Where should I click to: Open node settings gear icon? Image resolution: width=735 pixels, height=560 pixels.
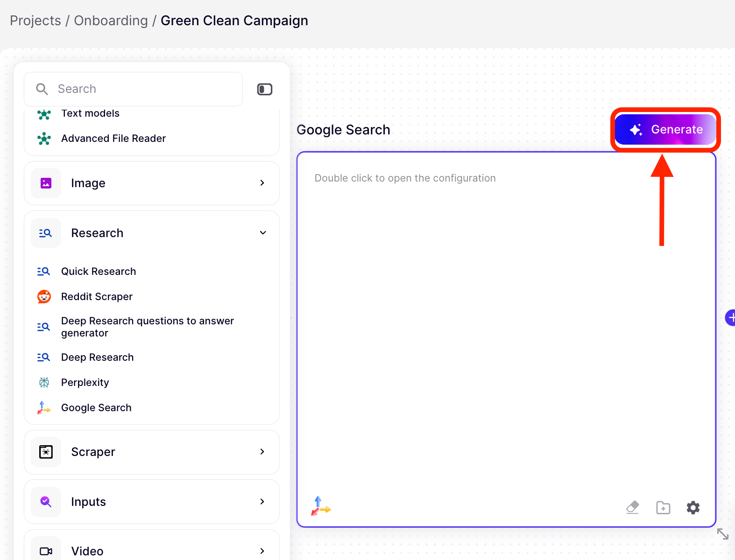[693, 507]
